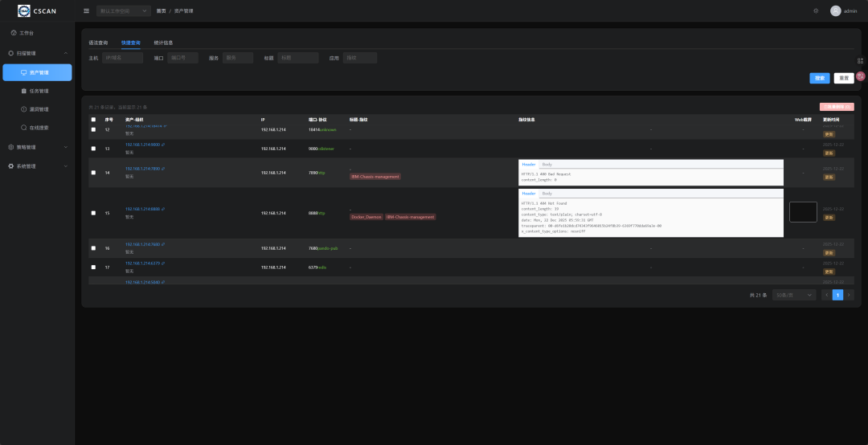
Task: Click 首页 in the breadcrumb
Action: coord(161,11)
